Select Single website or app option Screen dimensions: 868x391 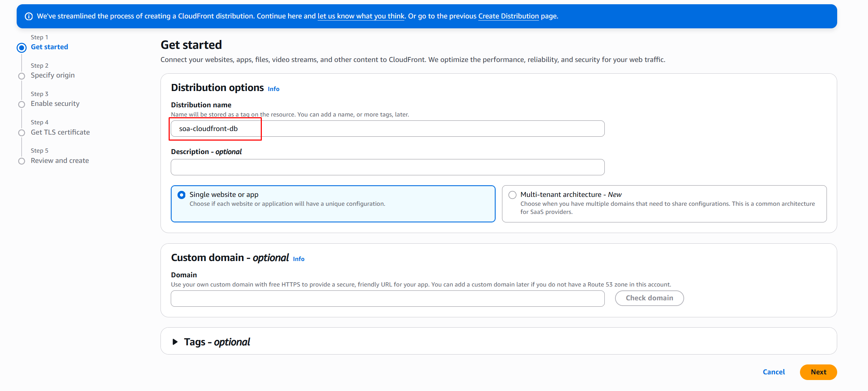181,195
